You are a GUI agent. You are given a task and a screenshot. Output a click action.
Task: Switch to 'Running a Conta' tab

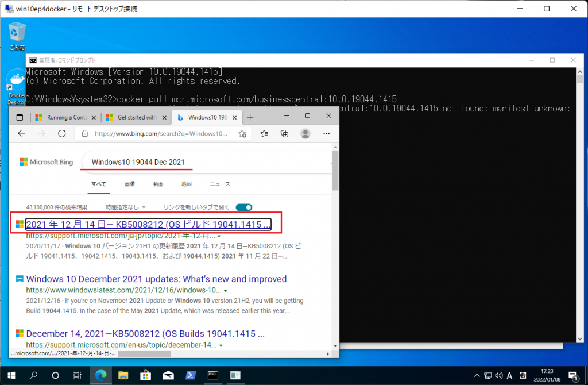pyautogui.click(x=65, y=117)
